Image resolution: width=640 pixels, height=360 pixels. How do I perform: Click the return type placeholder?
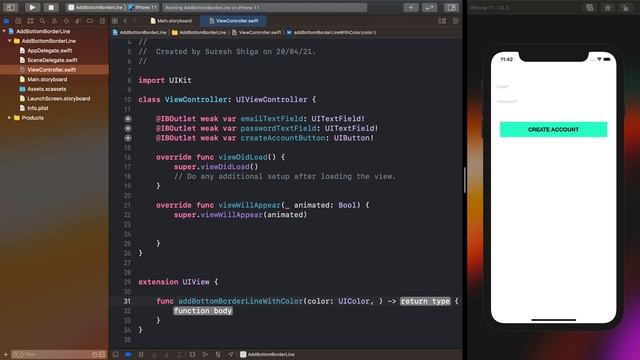click(425, 301)
